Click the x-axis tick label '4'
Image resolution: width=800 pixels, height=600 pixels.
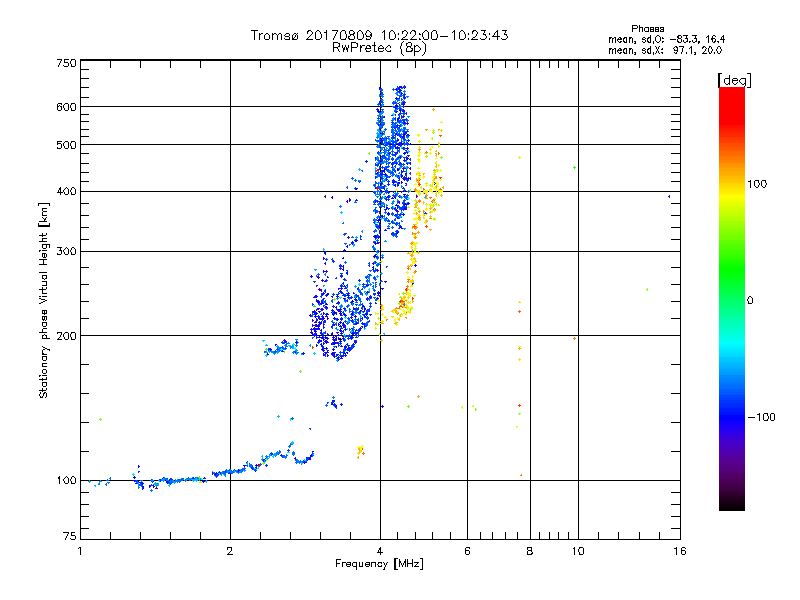[380, 551]
